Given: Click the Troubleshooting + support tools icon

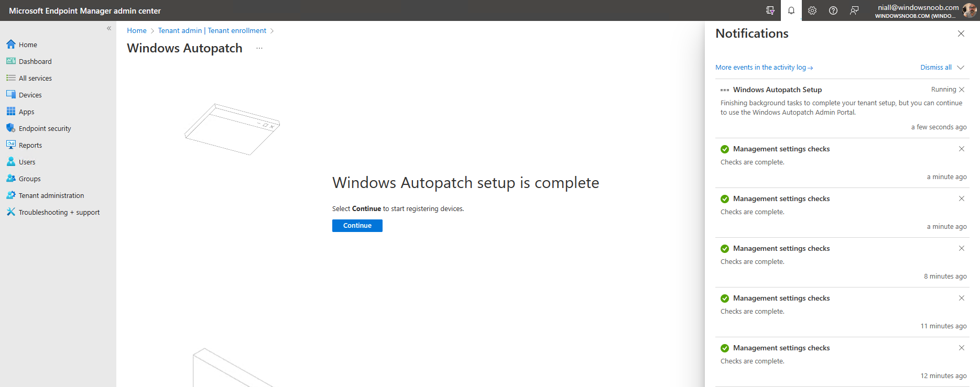Looking at the screenshot, I should pyautogui.click(x=11, y=212).
